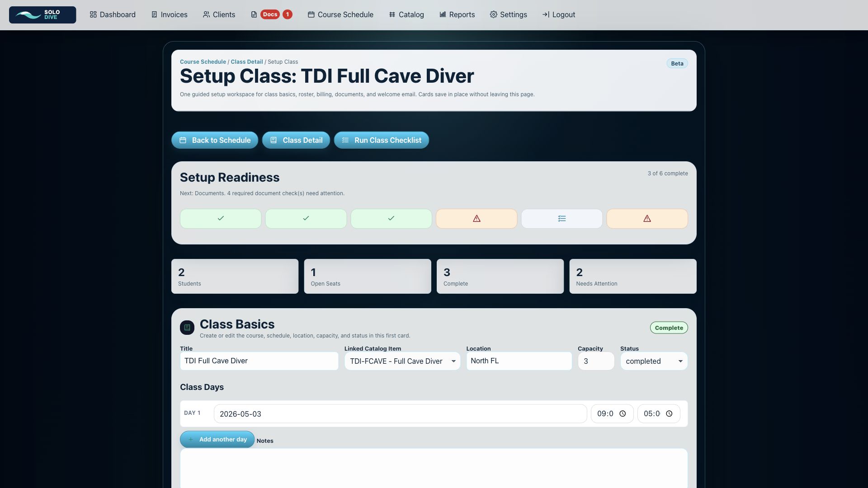The height and width of the screenshot is (488, 868).
Task: View the Reports section
Action: pos(457,15)
